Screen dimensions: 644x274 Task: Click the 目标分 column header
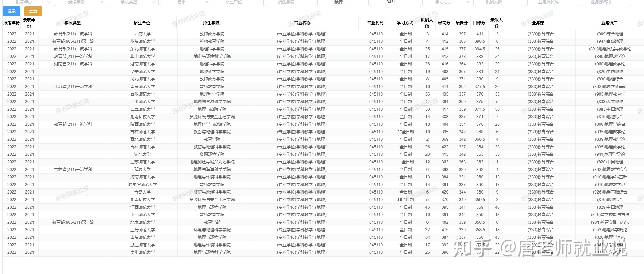(479, 23)
